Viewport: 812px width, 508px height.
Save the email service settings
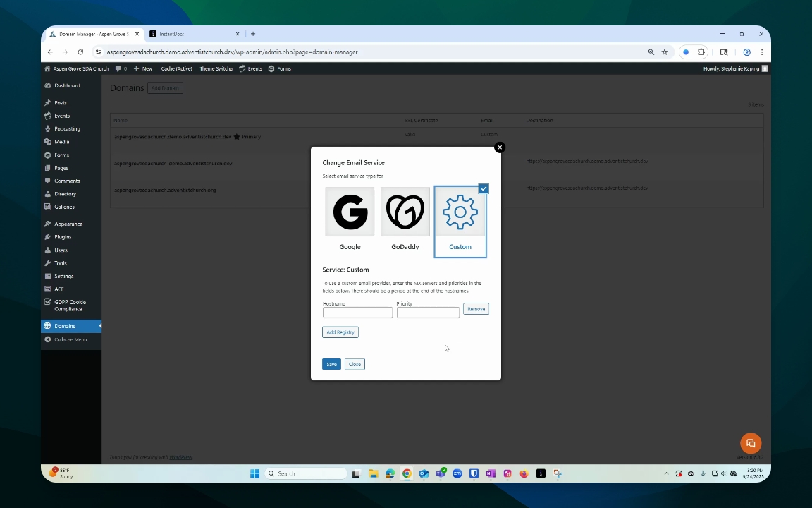click(x=331, y=364)
